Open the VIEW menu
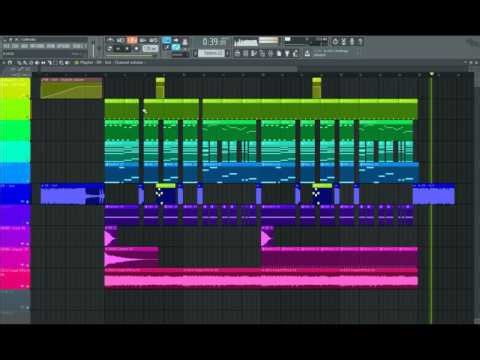The image size is (480, 360). (x=51, y=46)
